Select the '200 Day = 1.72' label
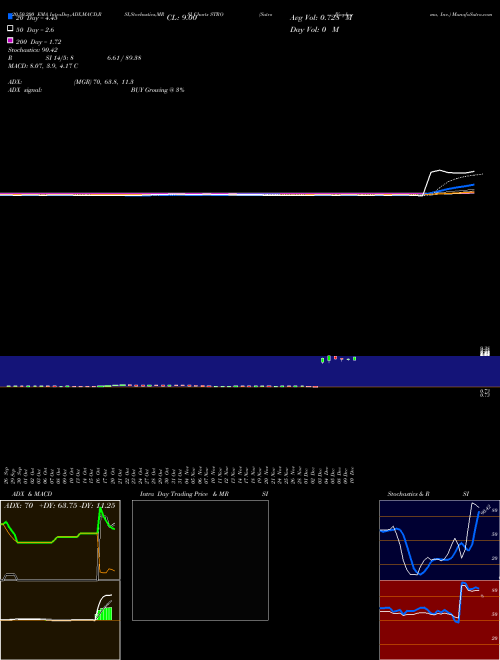 pyautogui.click(x=38, y=42)
